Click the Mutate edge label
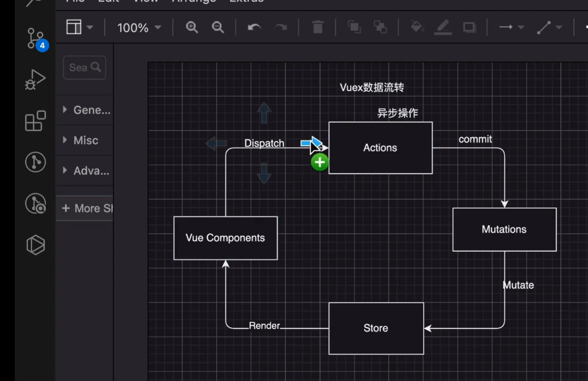 coord(519,285)
